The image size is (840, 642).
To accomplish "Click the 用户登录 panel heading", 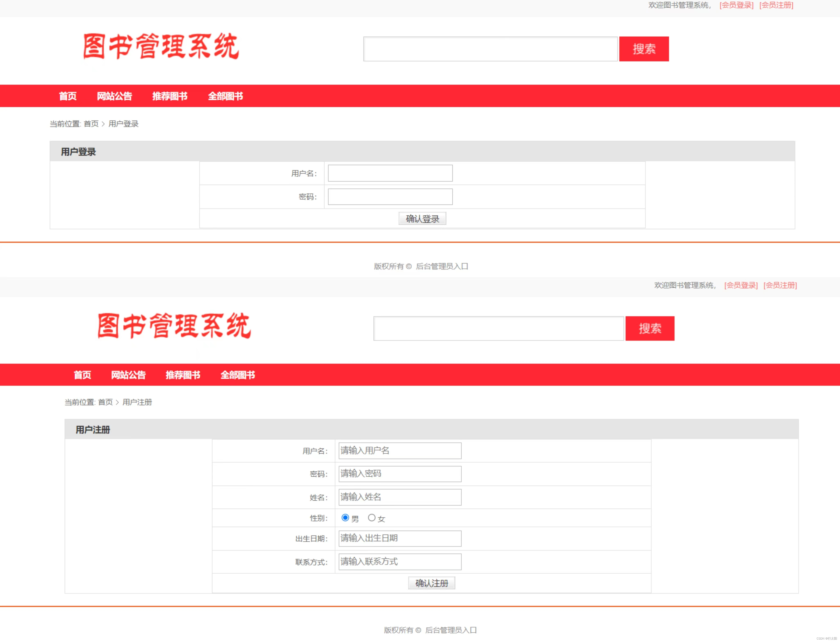I will [x=78, y=152].
